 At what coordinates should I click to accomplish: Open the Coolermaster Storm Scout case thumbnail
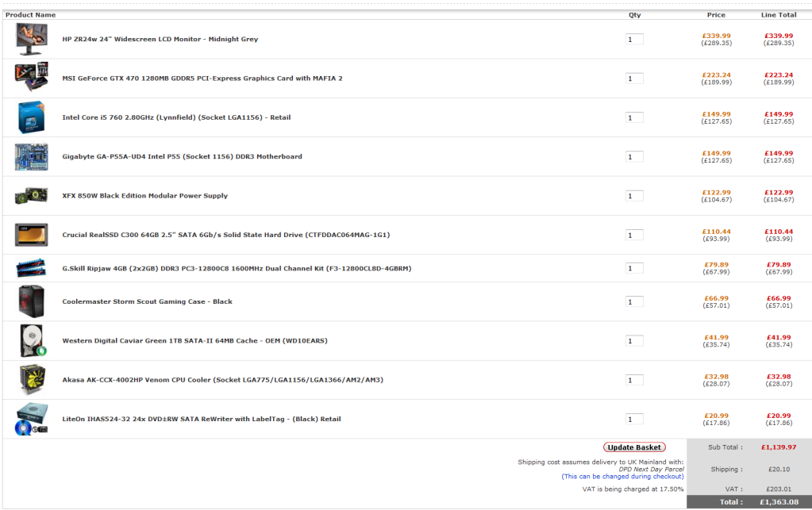tap(32, 301)
